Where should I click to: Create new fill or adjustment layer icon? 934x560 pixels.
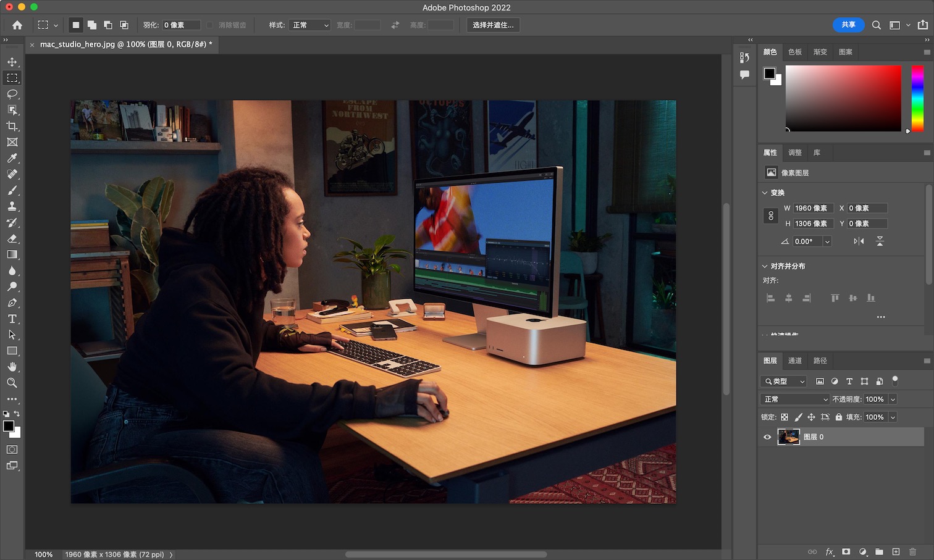pos(863,551)
